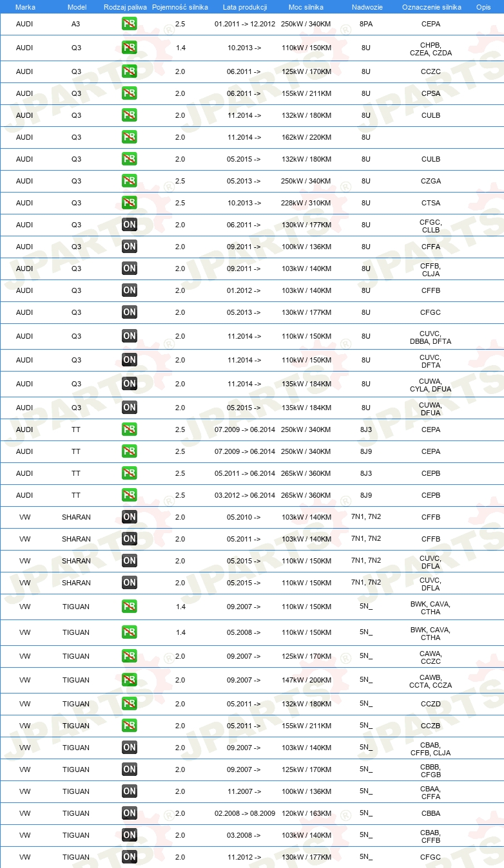504x868 pixels.
Task: Click the PB icon for Tiguan 147kW / 200KM
Action: click(x=130, y=680)
